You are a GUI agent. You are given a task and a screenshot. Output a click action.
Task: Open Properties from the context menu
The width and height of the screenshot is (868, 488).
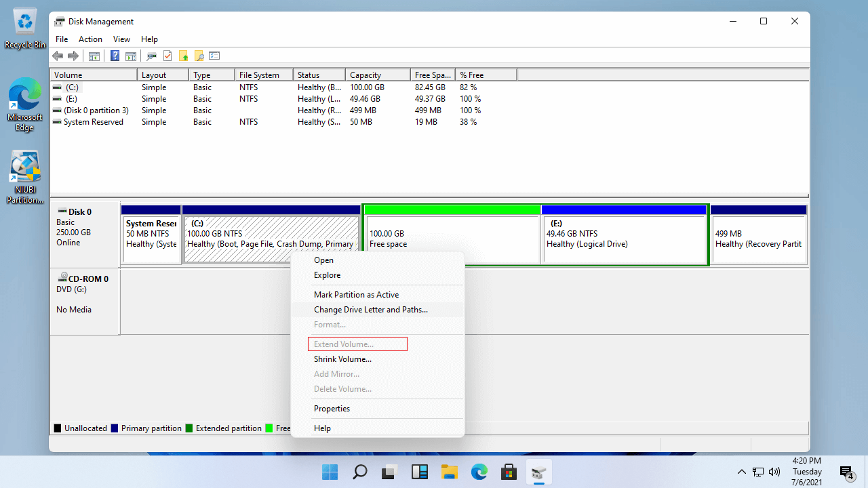click(332, 409)
